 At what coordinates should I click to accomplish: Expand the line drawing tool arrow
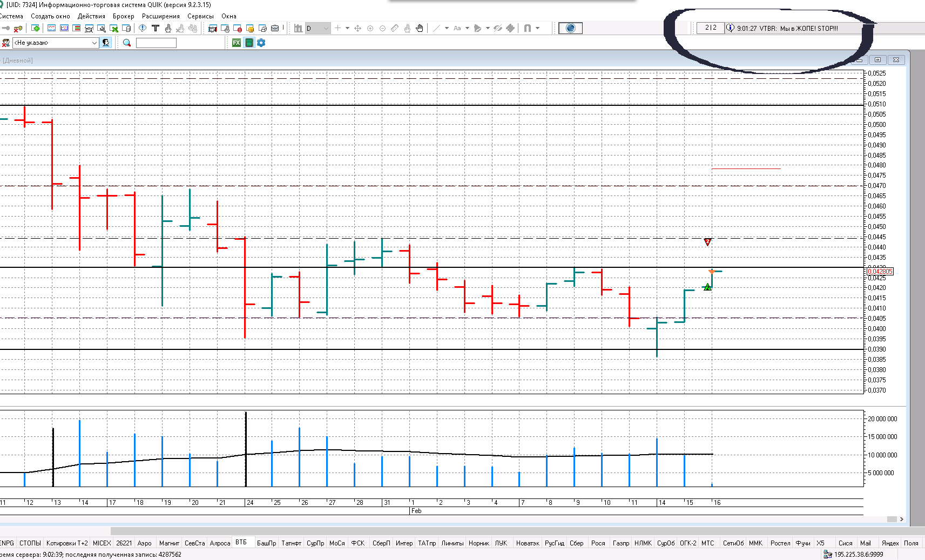pyautogui.click(x=447, y=29)
